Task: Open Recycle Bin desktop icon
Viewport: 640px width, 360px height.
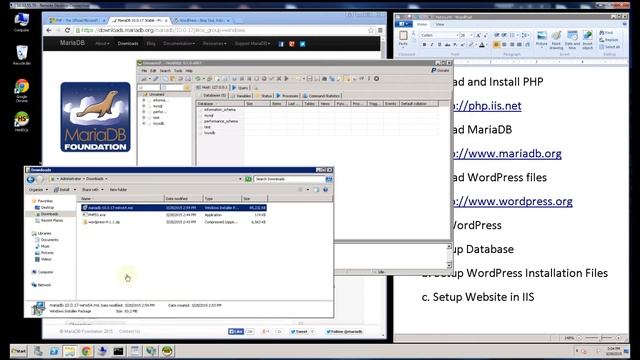Action: tap(22, 55)
